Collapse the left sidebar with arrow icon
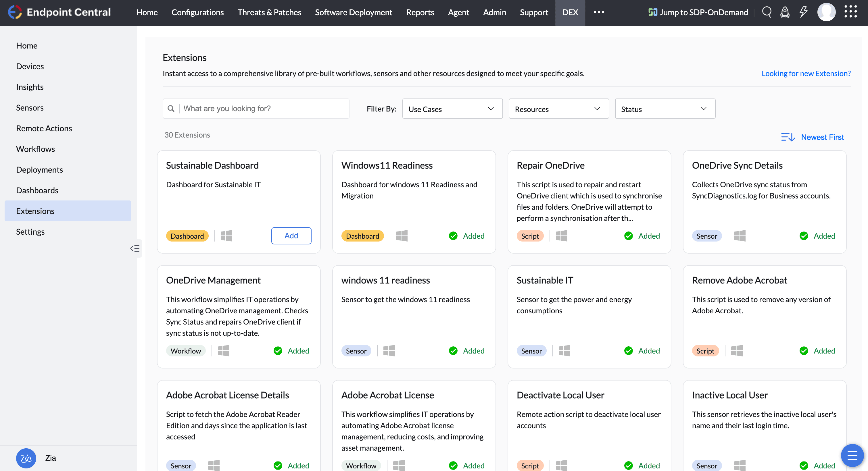Screen dimensions: 868x471 click(135, 248)
